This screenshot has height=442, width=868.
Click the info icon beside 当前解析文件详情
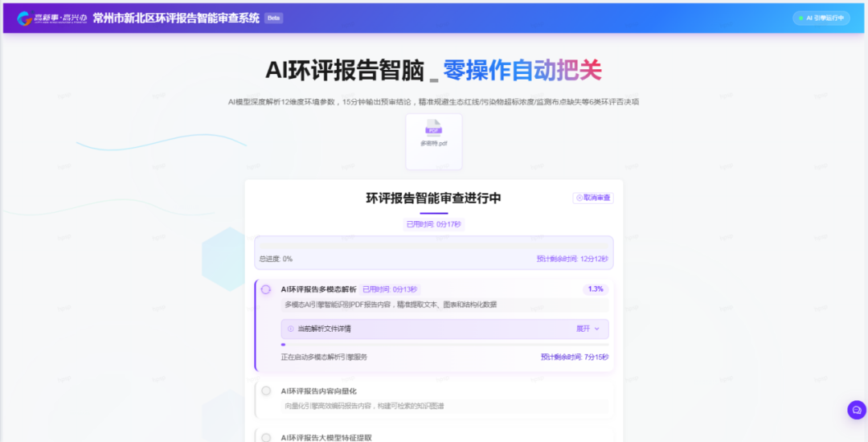click(291, 329)
